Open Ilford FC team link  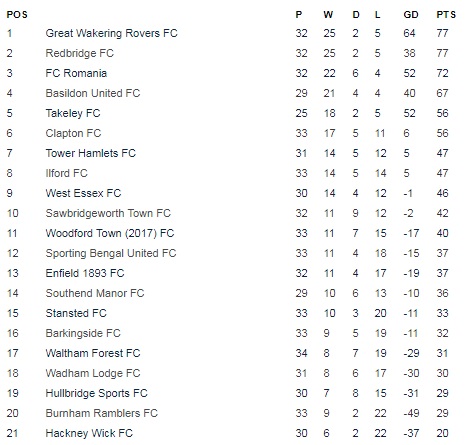click(66, 173)
